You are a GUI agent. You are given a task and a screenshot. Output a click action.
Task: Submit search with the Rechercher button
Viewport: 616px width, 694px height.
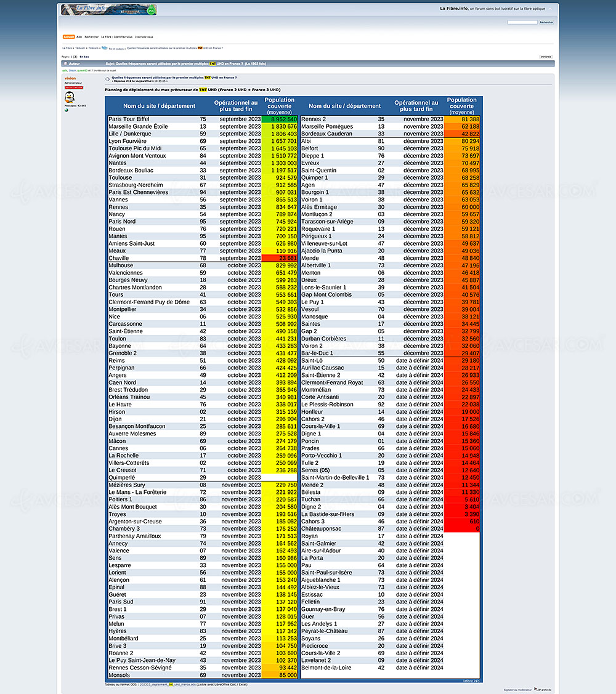click(x=546, y=22)
